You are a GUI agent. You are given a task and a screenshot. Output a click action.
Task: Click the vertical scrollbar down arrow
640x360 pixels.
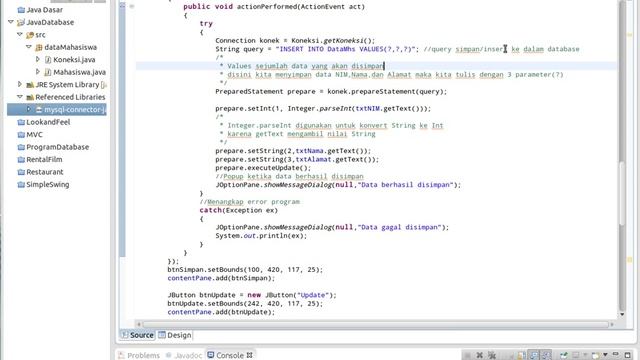(622, 314)
